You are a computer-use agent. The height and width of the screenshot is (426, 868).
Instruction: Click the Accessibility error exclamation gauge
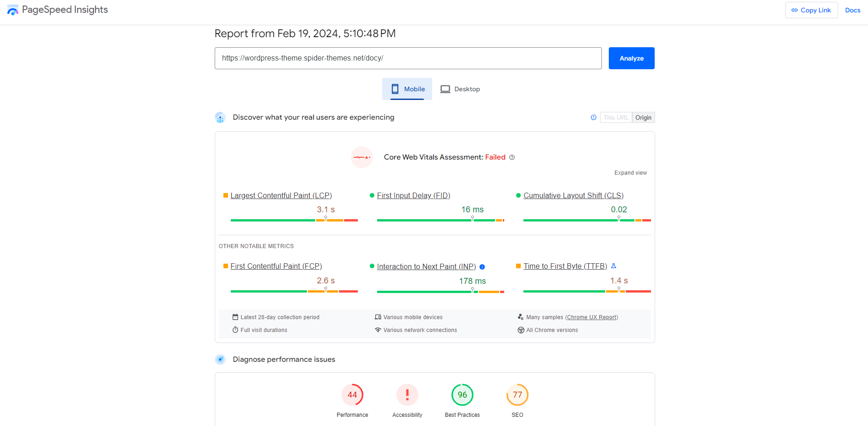pyautogui.click(x=407, y=395)
